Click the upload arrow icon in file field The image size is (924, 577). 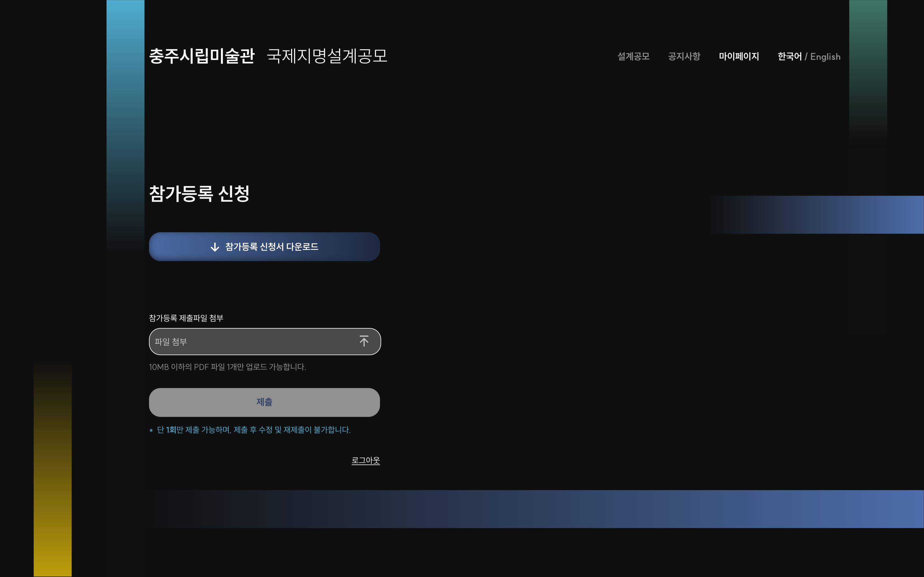click(x=364, y=341)
